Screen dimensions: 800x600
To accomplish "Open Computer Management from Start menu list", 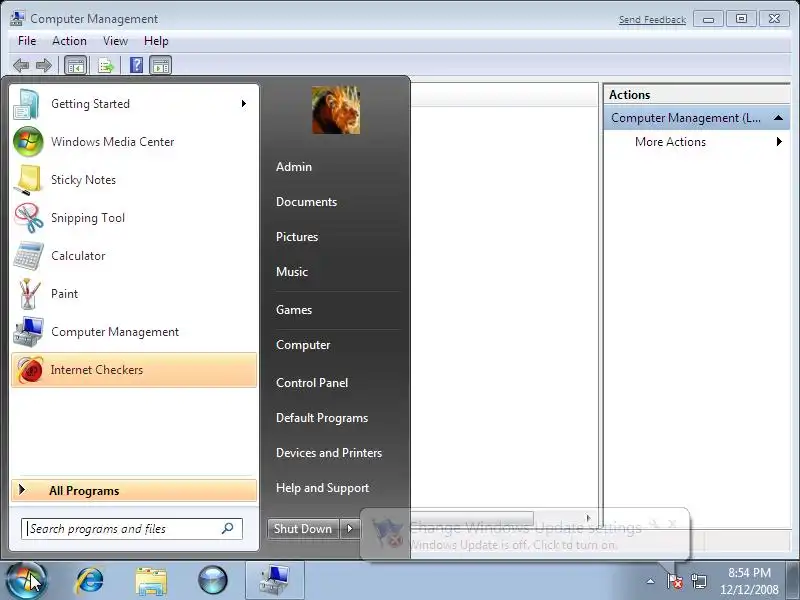I will (134, 332).
